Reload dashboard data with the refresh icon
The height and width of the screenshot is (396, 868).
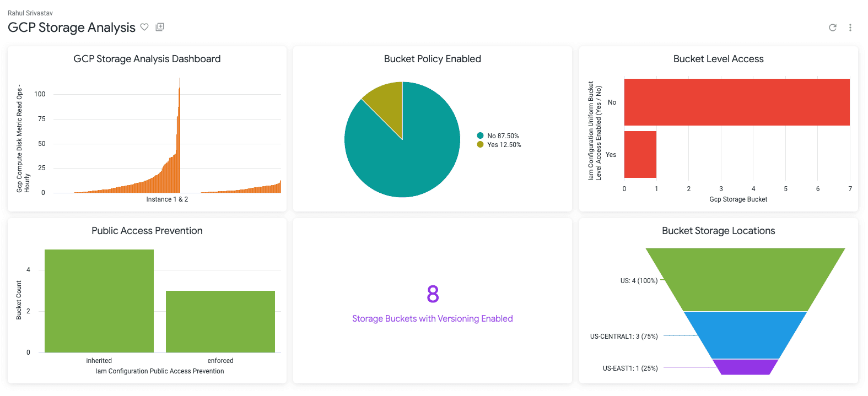click(833, 28)
